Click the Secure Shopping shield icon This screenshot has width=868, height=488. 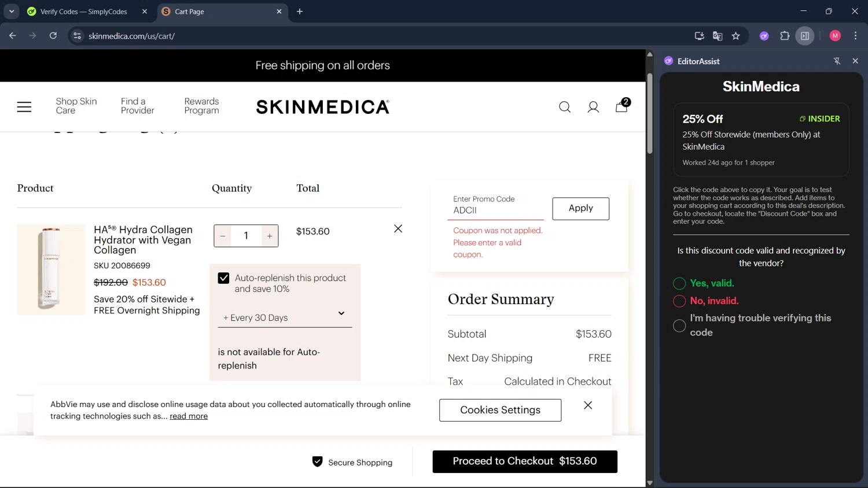tap(317, 461)
